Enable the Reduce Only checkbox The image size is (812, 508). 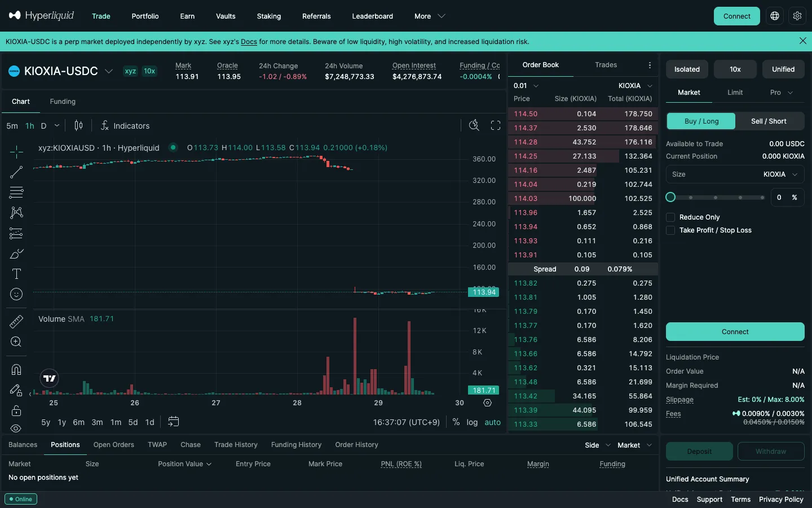[x=670, y=217]
